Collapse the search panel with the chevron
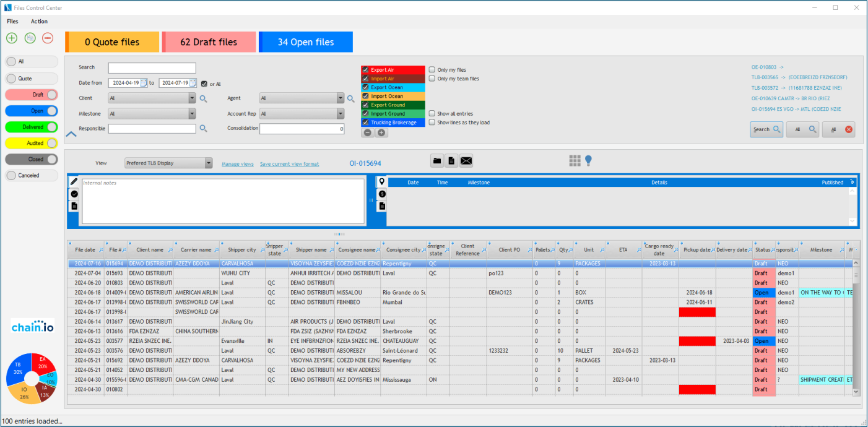This screenshot has height=427, width=868. [71, 134]
